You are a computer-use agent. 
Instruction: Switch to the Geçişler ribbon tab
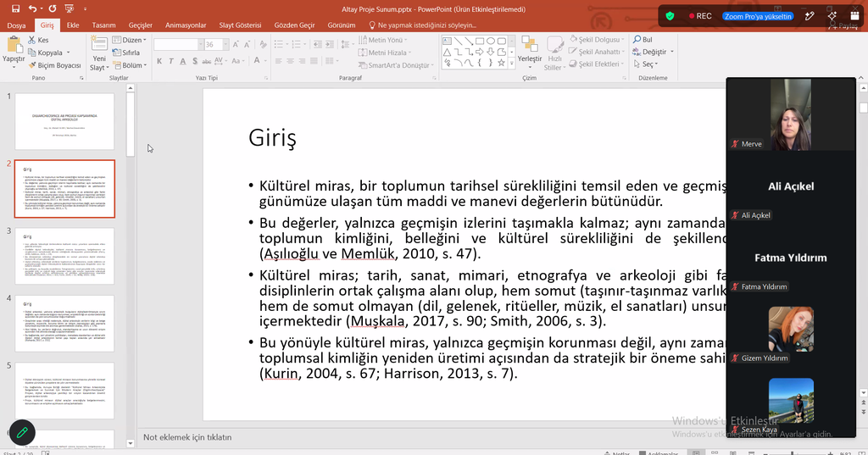coord(141,25)
